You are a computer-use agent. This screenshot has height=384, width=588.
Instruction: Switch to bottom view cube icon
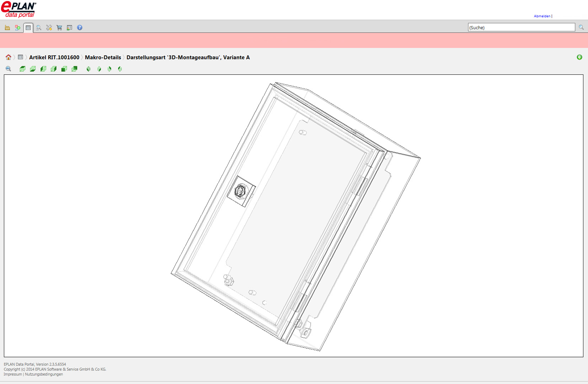coord(33,69)
